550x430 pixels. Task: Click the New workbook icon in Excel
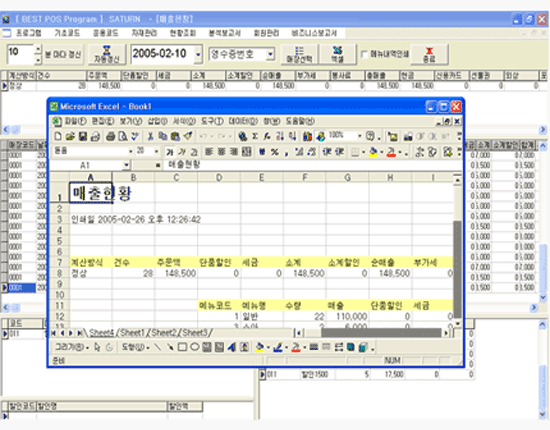pos(58,136)
